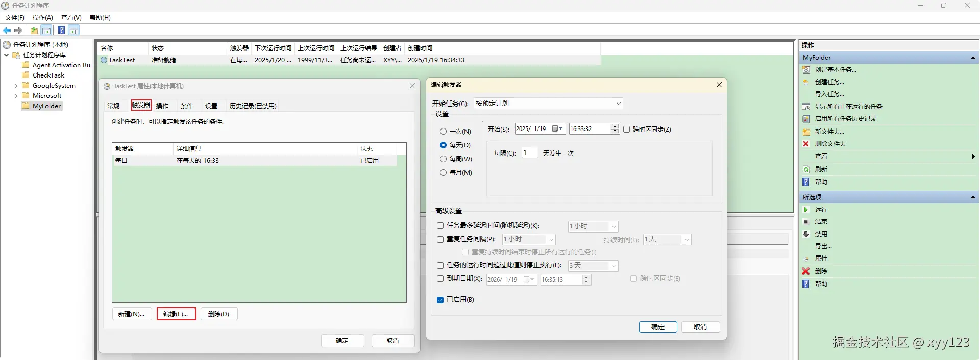The image size is (980, 360).
Task: Click the red X 删除 icon under 所选项
Action: [806, 271]
